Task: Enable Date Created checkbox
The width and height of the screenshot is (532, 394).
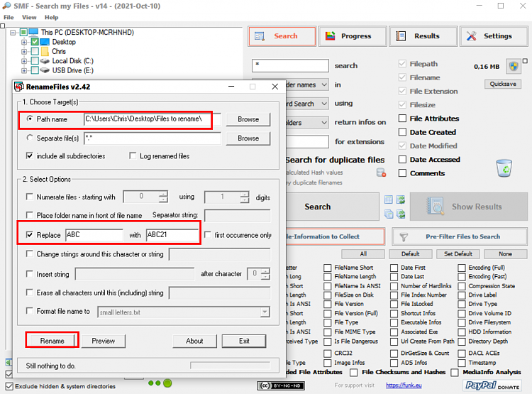Action: coord(402,132)
